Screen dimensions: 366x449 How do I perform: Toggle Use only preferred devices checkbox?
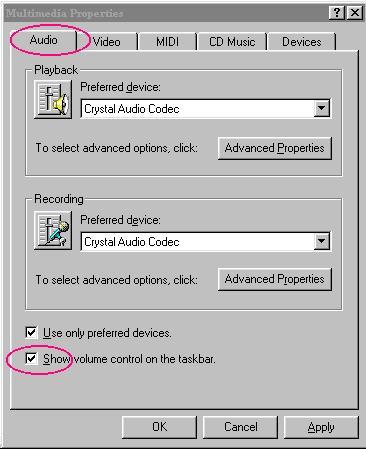pos(31,332)
